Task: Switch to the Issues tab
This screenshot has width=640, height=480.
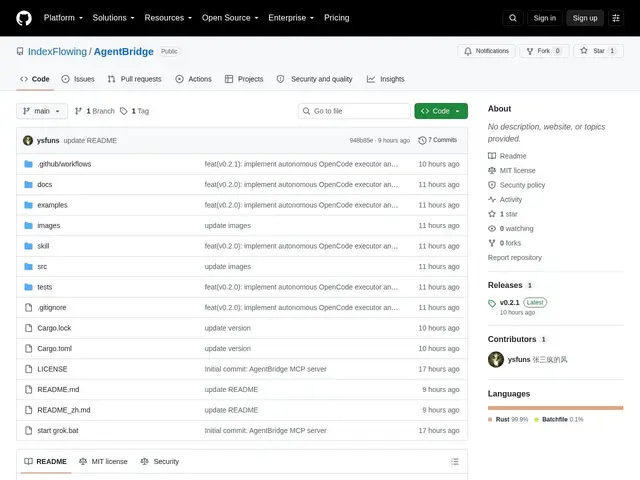Action: click(x=78, y=79)
